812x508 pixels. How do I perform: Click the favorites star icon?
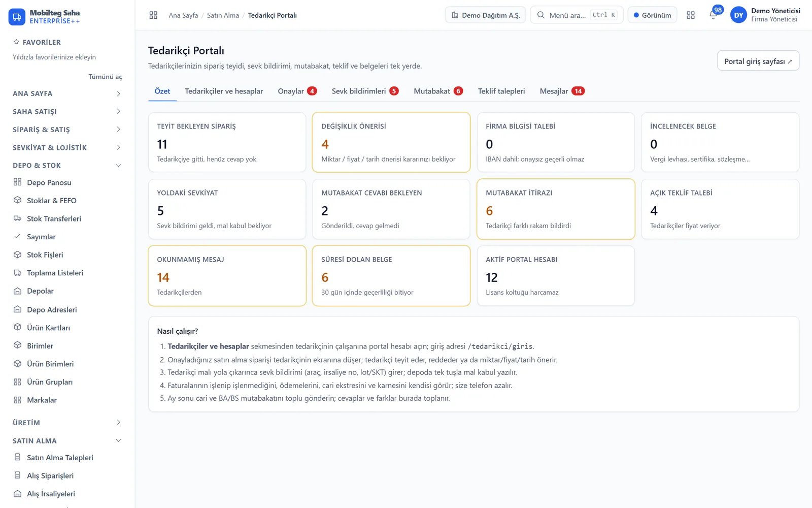click(x=16, y=42)
